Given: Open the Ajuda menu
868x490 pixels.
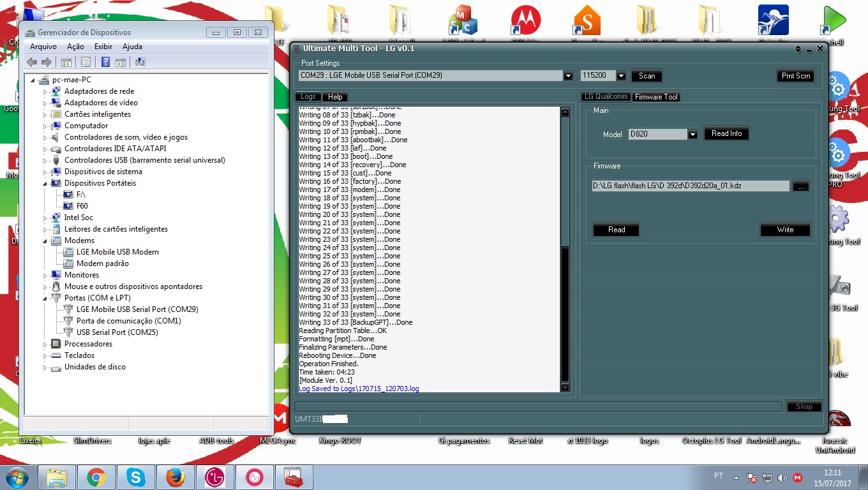Looking at the screenshot, I should pyautogui.click(x=132, y=47).
